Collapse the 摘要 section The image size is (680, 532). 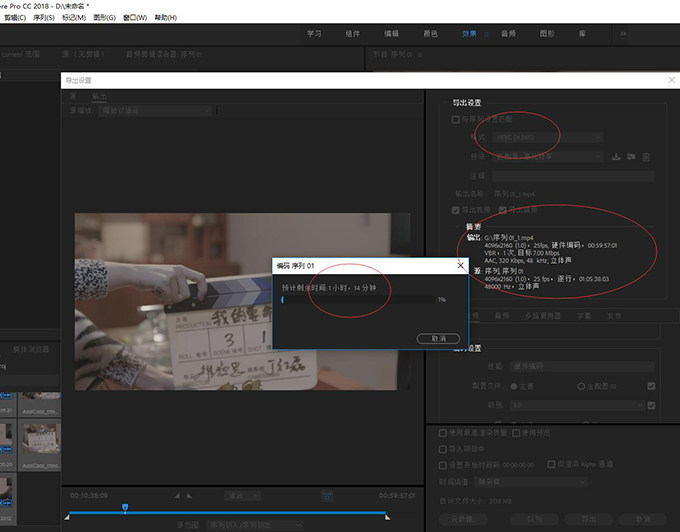point(458,227)
